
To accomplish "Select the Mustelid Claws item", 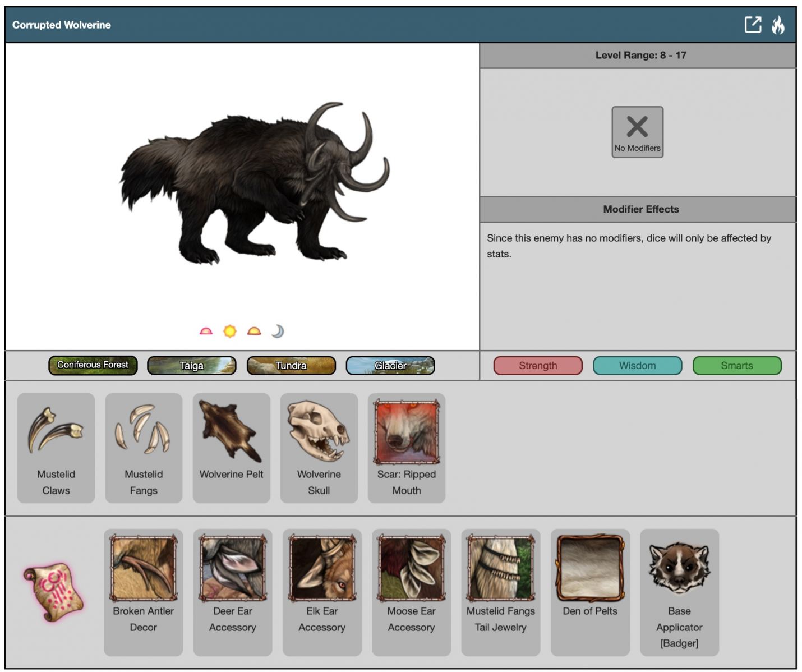I will (x=56, y=448).
